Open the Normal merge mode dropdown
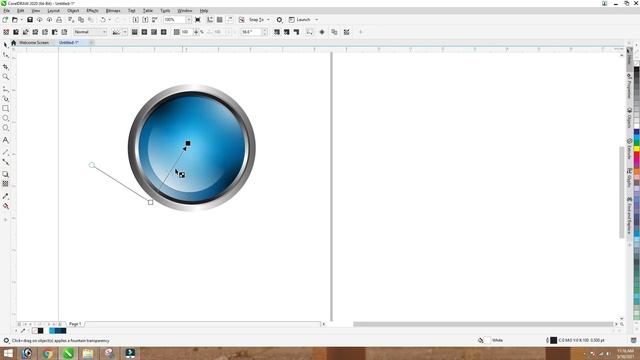Screen dimensions: 640x360 pyautogui.click(x=90, y=32)
